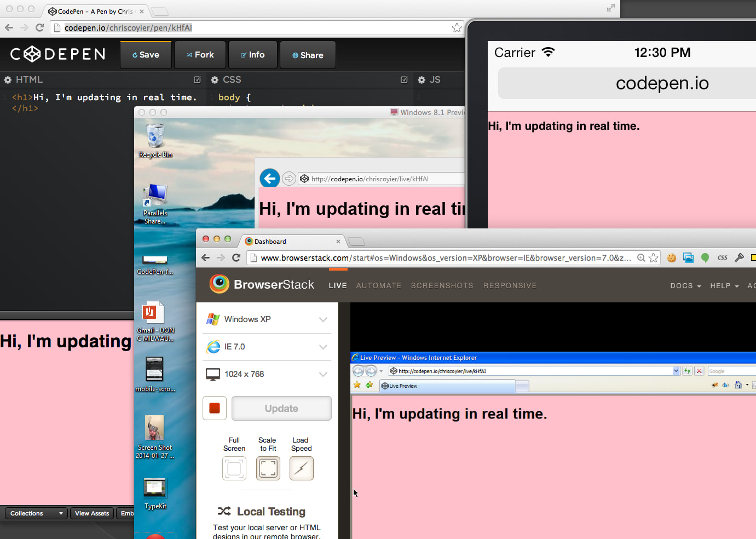Open the HELP dropdown menu
The image size is (756, 539).
724,286
